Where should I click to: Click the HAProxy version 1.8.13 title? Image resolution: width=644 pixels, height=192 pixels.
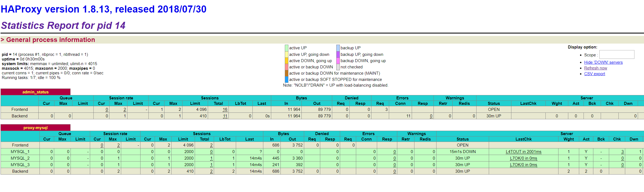[x=103, y=9]
